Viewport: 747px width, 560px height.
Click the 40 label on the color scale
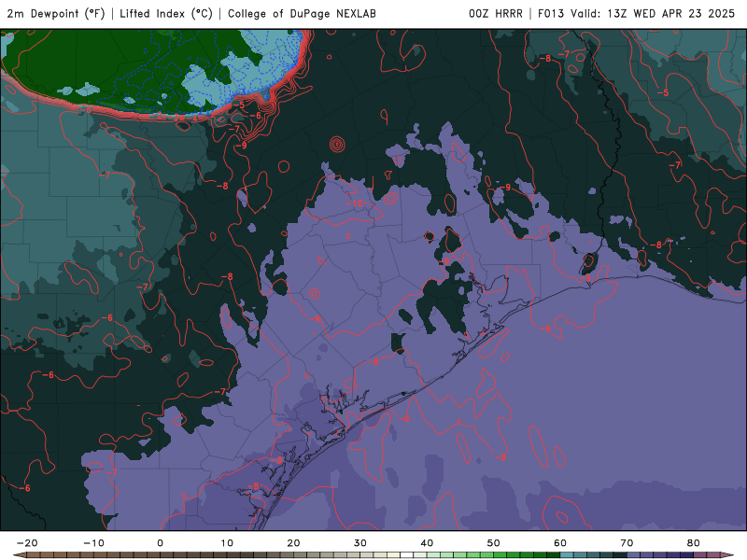tap(427, 543)
